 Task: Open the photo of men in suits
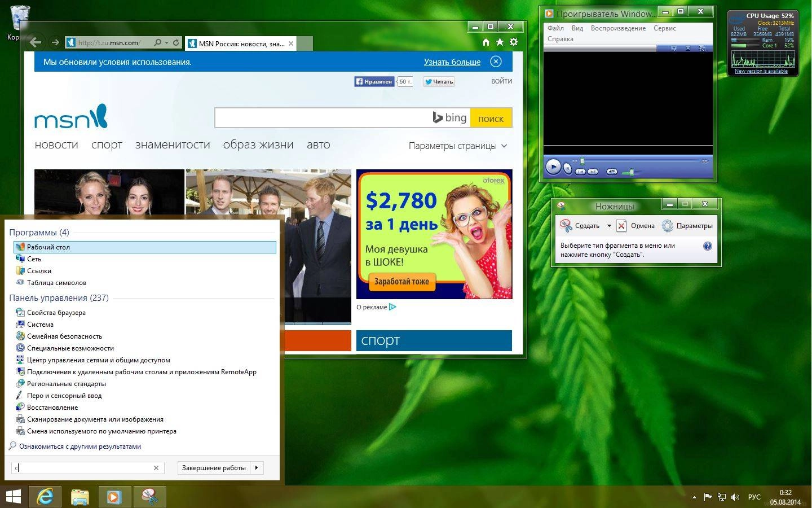[x=268, y=246]
